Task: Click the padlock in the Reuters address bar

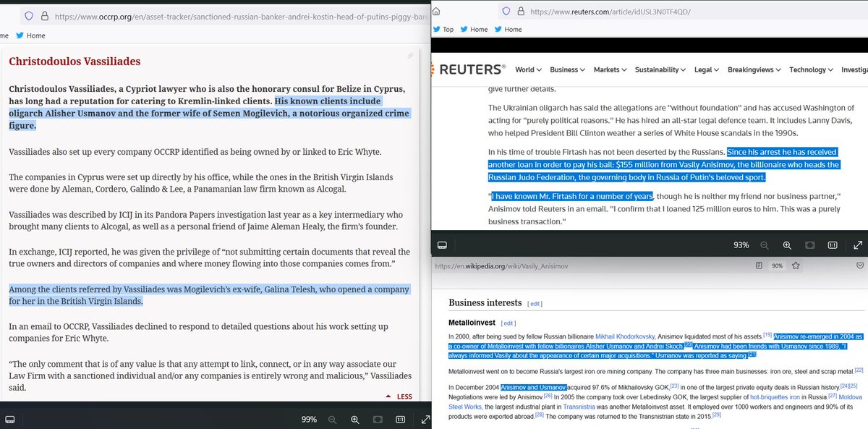Action: point(520,12)
